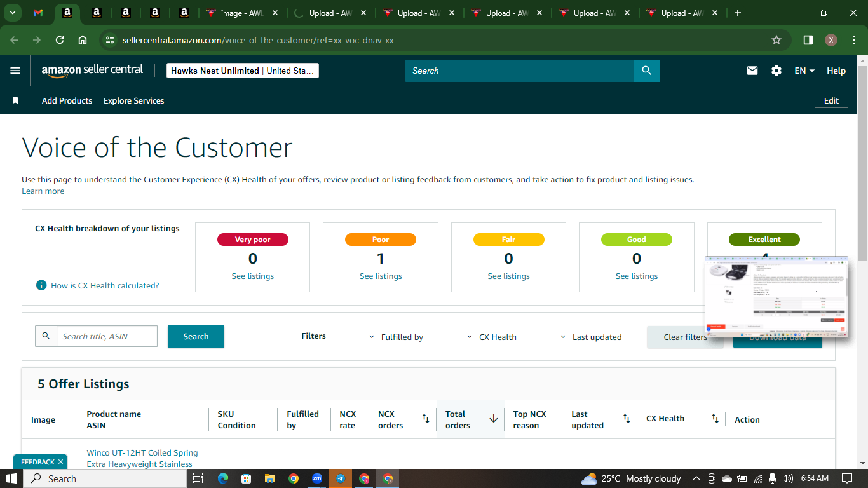This screenshot has width=868, height=488.
Task: Open Telegram from the taskbar
Action: (x=341, y=478)
